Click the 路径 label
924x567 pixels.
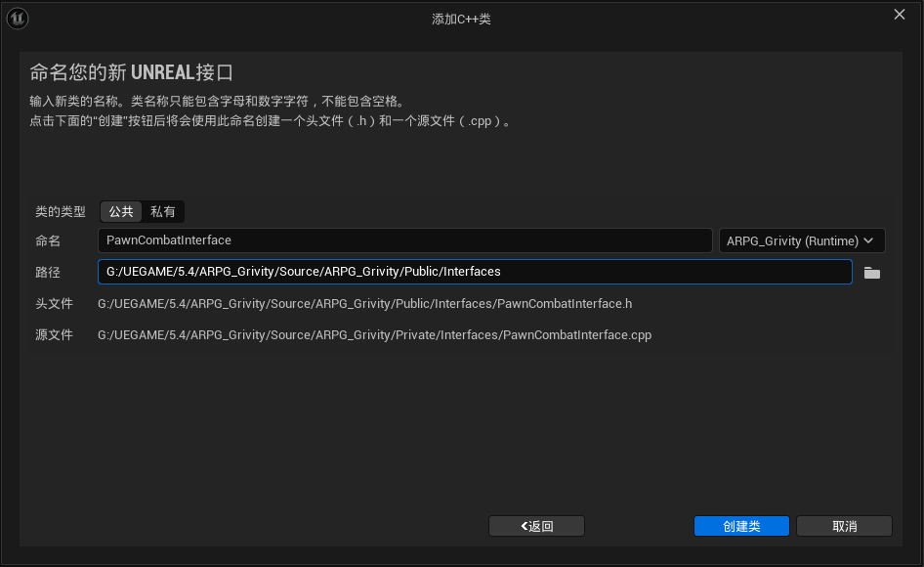click(x=48, y=272)
